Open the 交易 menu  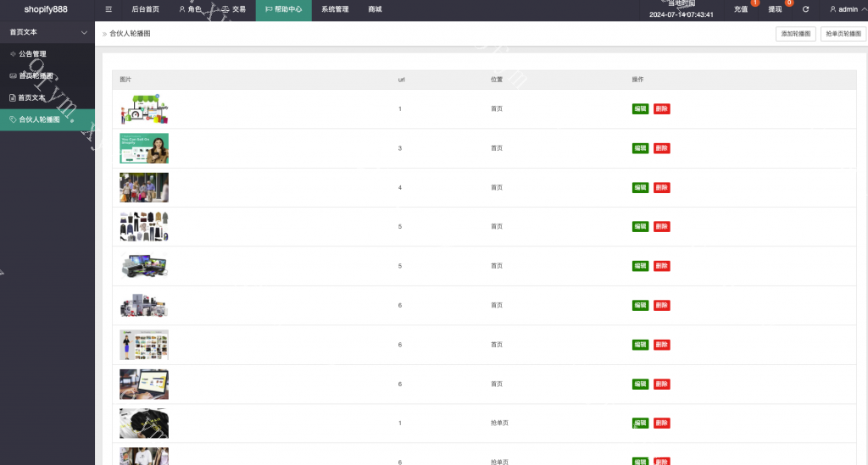click(234, 9)
